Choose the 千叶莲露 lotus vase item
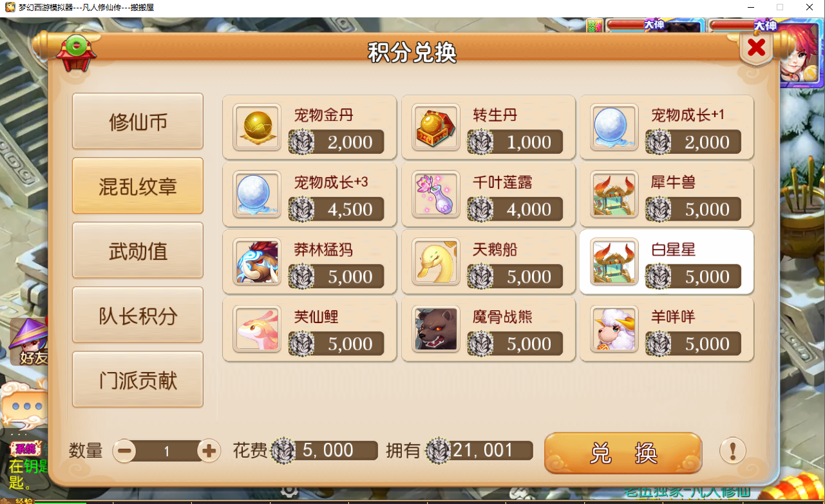 click(x=488, y=195)
